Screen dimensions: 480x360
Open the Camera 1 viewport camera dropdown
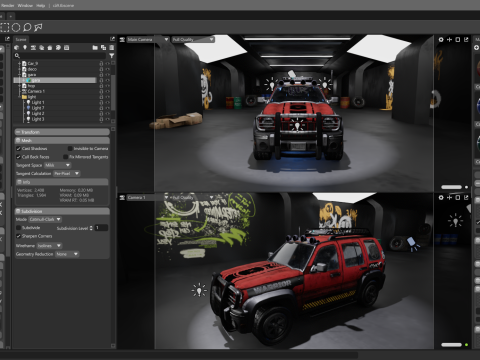tap(148, 197)
